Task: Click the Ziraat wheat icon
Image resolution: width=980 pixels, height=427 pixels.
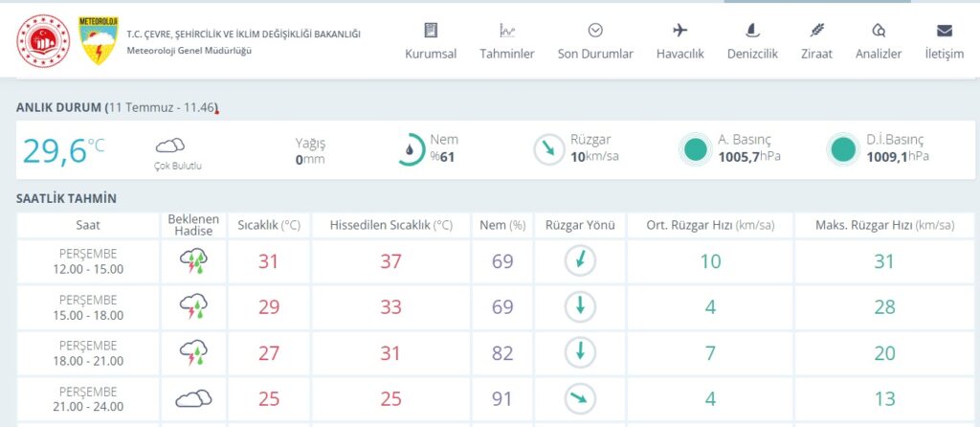Action: coord(816,31)
